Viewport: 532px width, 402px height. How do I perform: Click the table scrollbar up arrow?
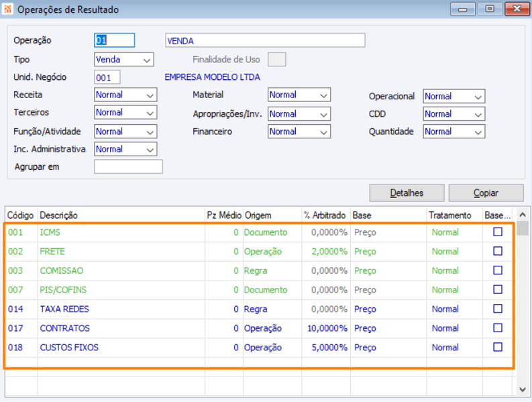(x=523, y=214)
